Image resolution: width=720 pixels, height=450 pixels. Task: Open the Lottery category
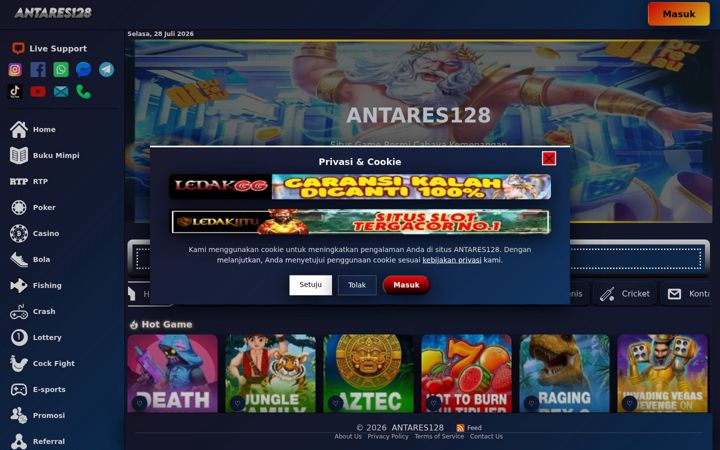point(36,338)
